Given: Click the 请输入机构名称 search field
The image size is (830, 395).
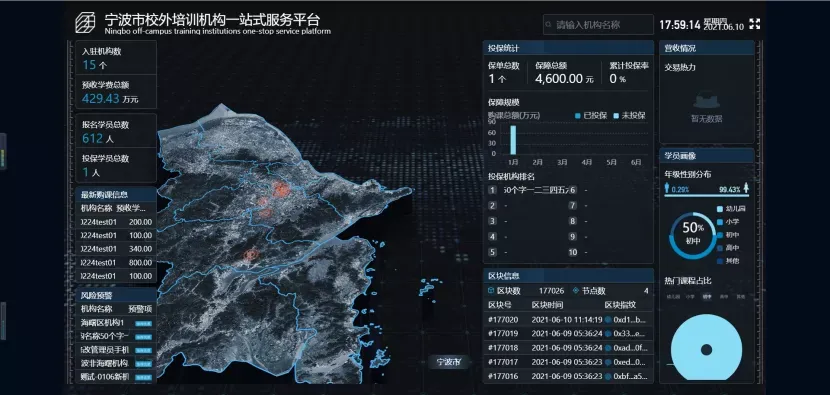Looking at the screenshot, I should click(x=598, y=24).
